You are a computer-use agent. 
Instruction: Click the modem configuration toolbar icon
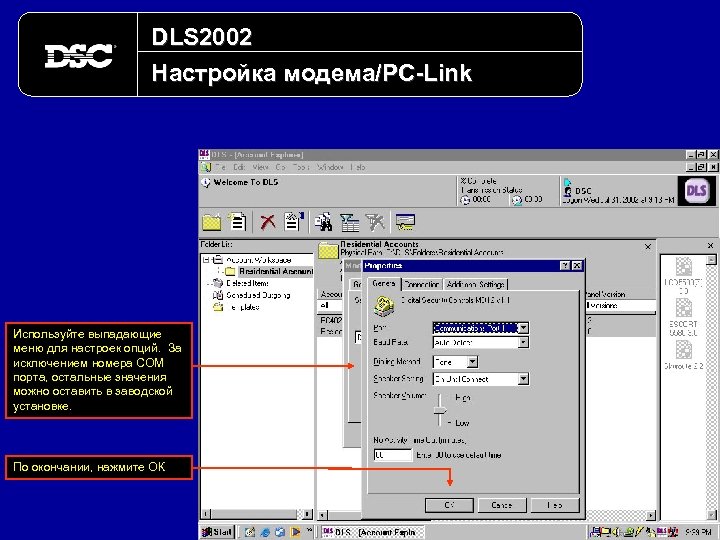[x=405, y=222]
